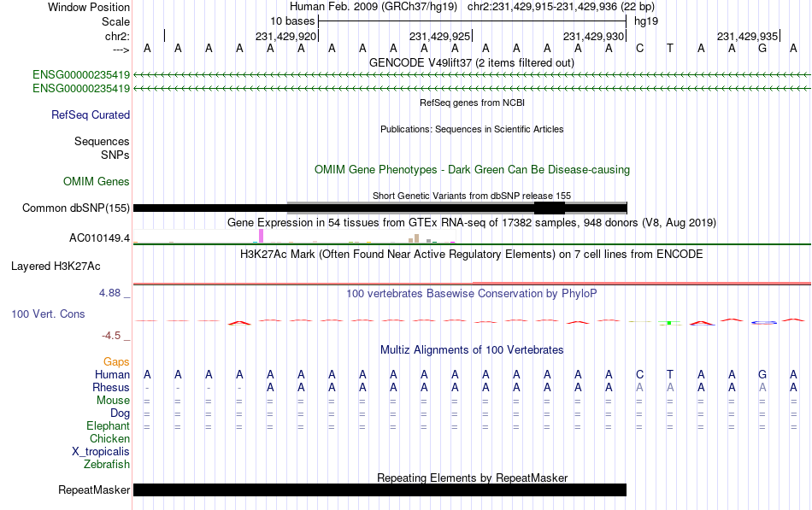Viewport: 812px width, 510px height.
Task: Click the C base in reference sequence
Action: pyautogui.click(x=639, y=49)
